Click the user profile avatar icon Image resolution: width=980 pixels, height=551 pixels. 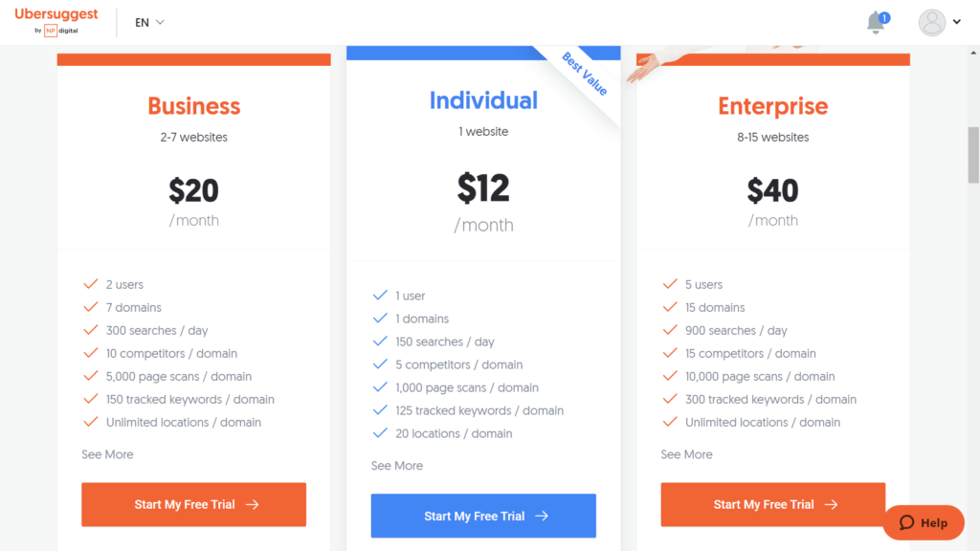pyautogui.click(x=931, y=23)
